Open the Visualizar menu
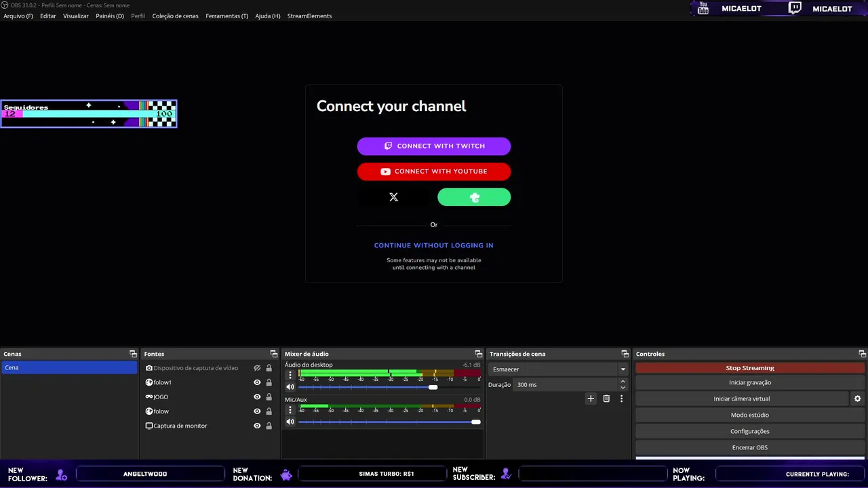The width and height of the screenshot is (868, 488). [76, 16]
